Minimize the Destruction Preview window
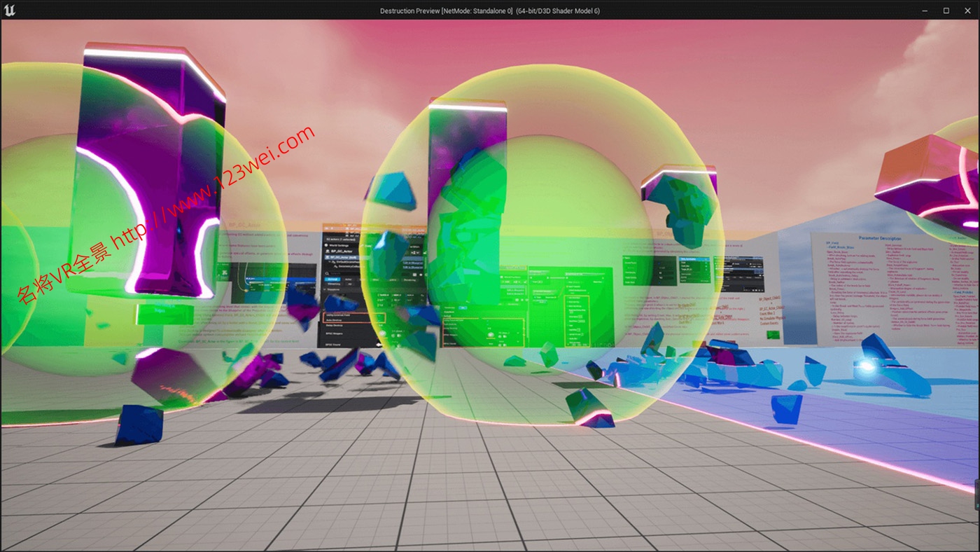Screen dimensions: 980x552 pos(925,11)
